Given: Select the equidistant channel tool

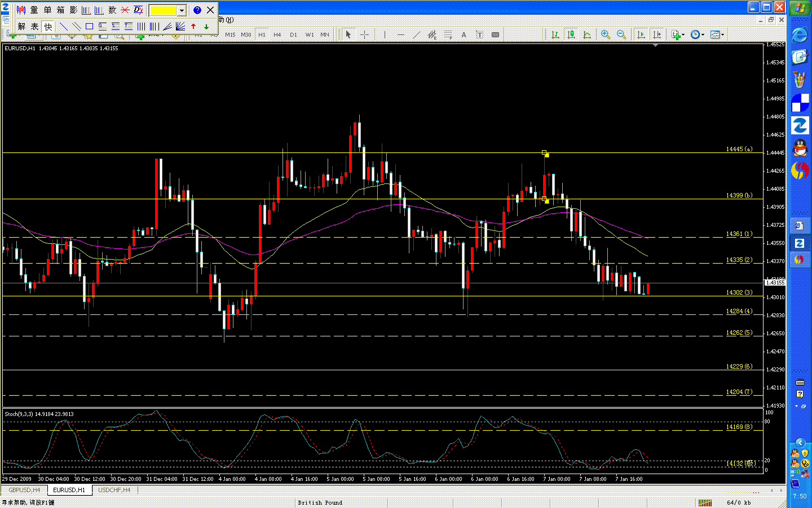Looking at the screenshot, I should click(432, 35).
